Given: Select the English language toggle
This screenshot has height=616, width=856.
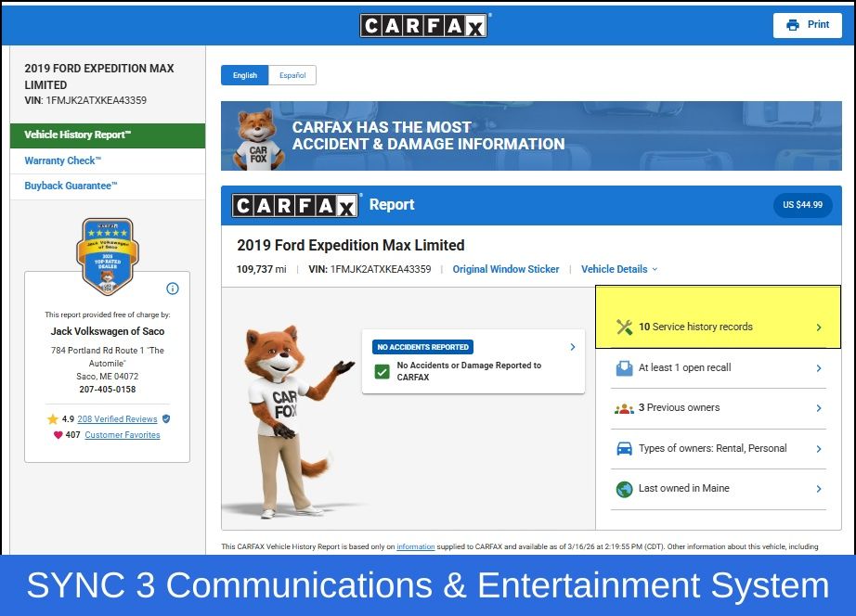Looking at the screenshot, I should 245,75.
